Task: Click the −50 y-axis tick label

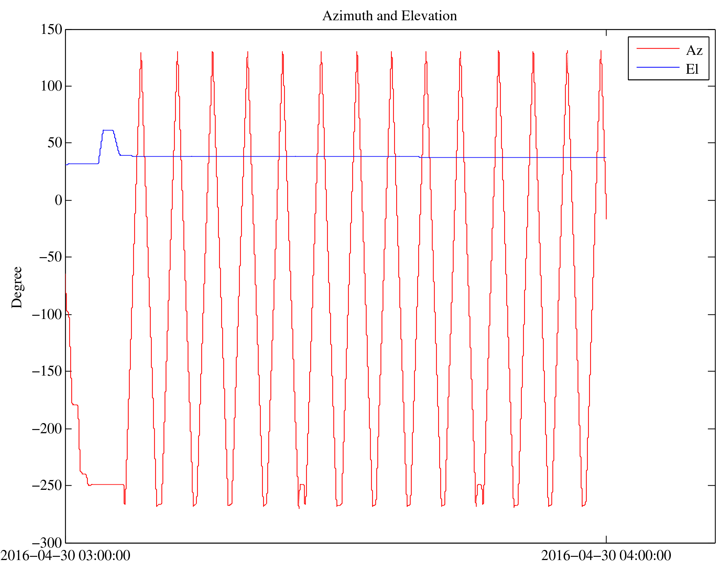Action: pyautogui.click(x=50, y=257)
